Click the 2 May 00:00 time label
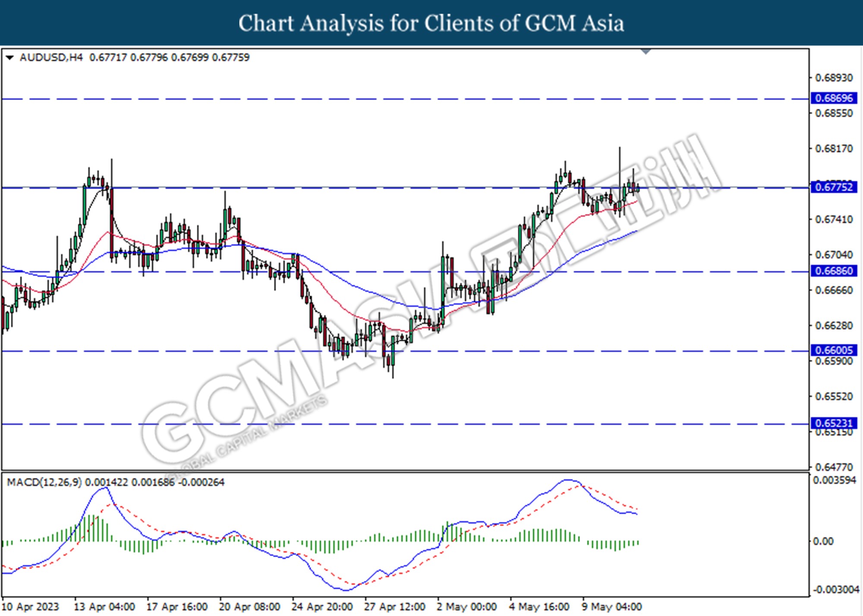The height and width of the screenshot is (616, 863). click(467, 607)
